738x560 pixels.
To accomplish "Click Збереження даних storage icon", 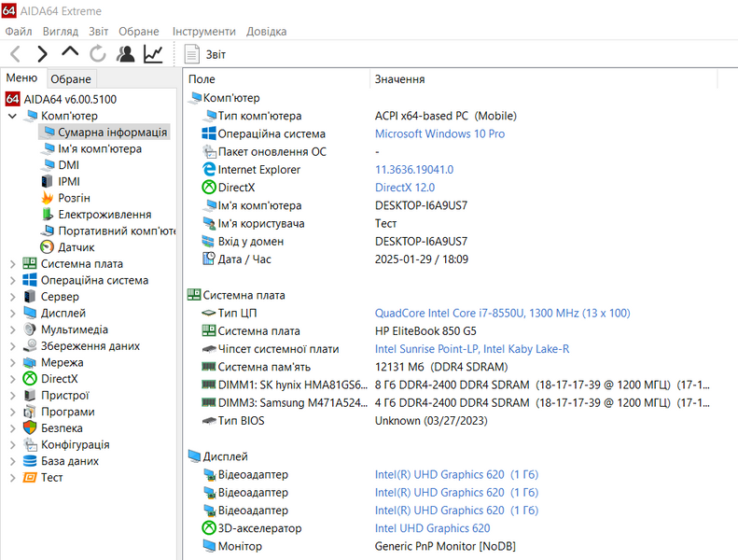I will click(30, 345).
